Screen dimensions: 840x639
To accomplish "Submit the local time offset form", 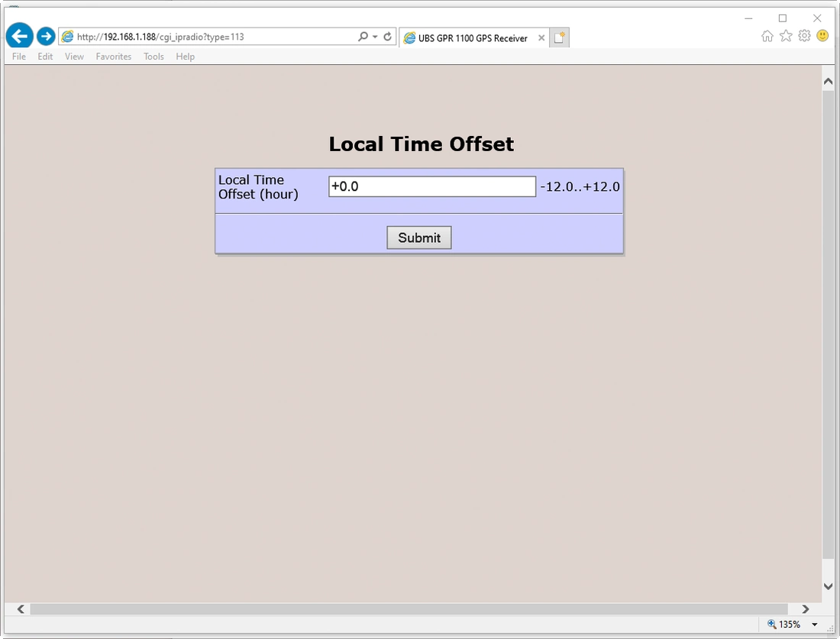I will coord(419,237).
